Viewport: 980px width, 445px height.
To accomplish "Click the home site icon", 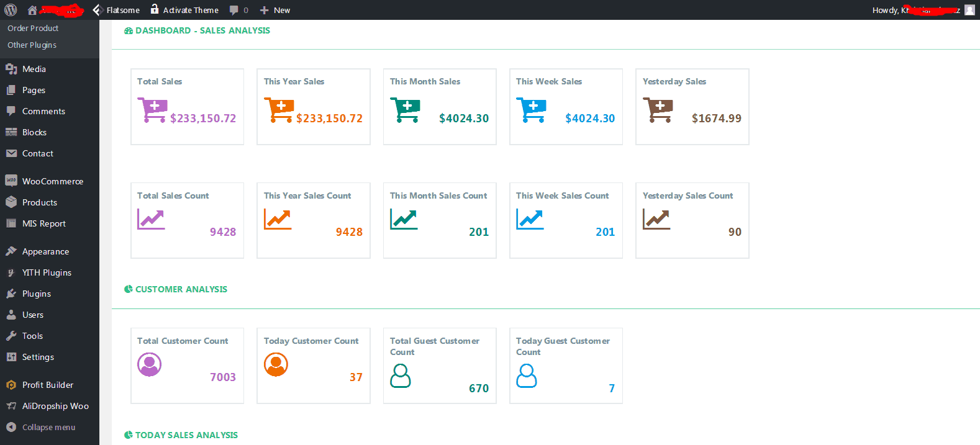I will (32, 10).
